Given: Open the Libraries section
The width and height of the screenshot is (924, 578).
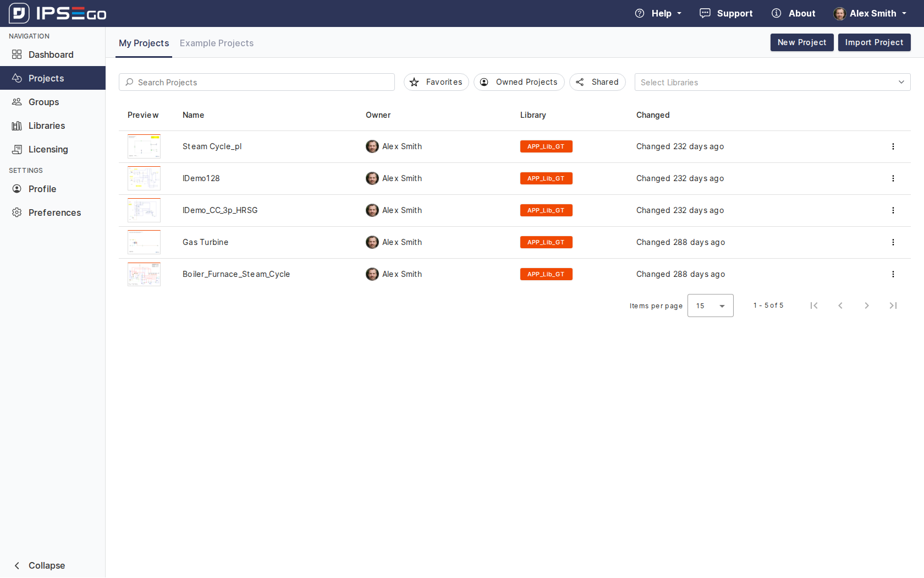Looking at the screenshot, I should click(x=46, y=126).
